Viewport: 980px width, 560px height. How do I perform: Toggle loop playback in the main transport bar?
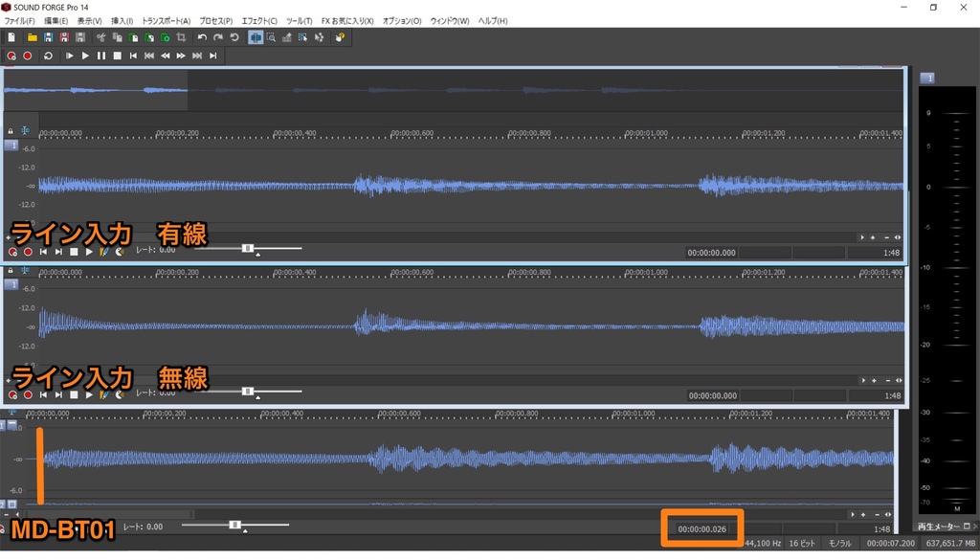[48, 56]
